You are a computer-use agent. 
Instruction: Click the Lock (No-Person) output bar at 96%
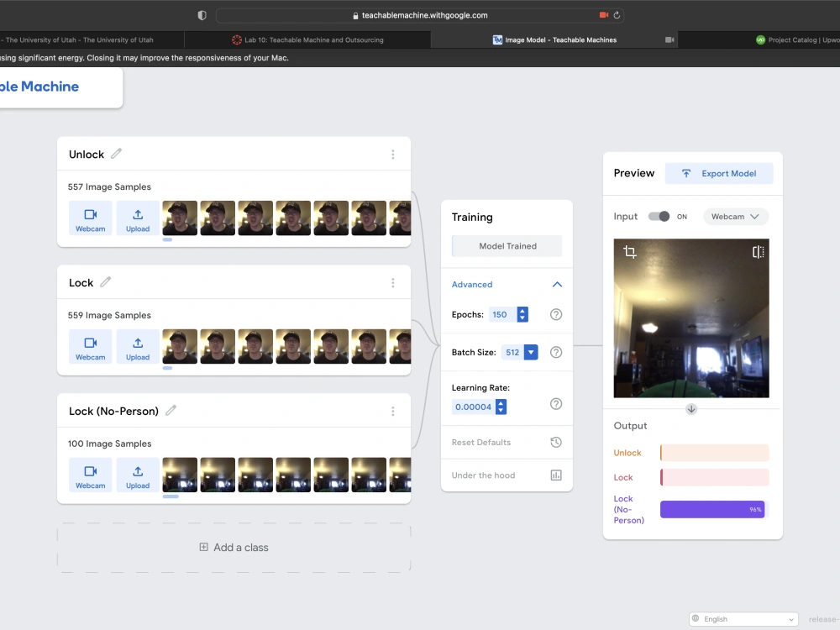click(712, 510)
